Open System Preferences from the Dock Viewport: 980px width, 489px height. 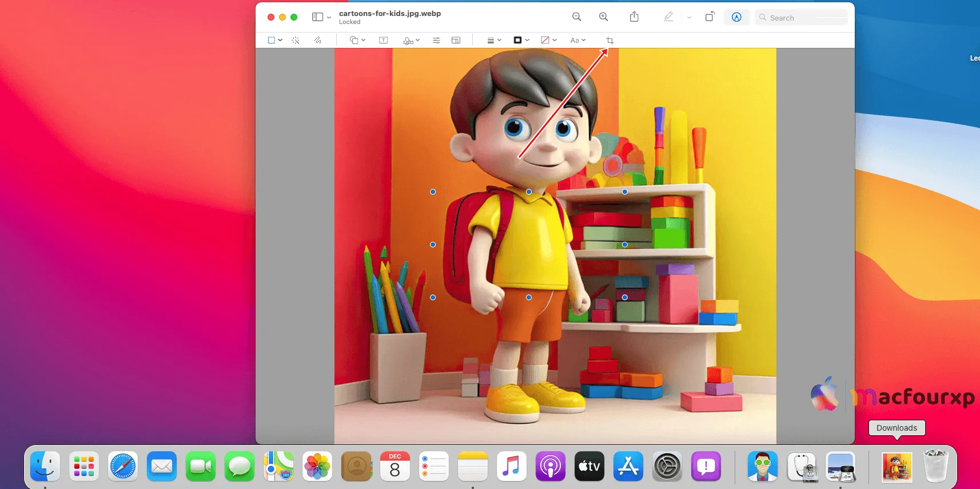(x=667, y=466)
